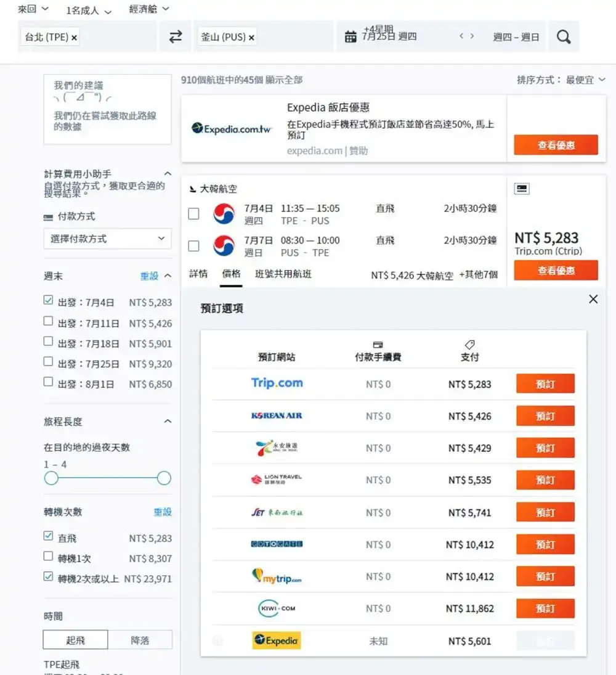The height and width of the screenshot is (675, 616).
Task: Click the 7月25日 週四 date field
Action: (x=389, y=36)
